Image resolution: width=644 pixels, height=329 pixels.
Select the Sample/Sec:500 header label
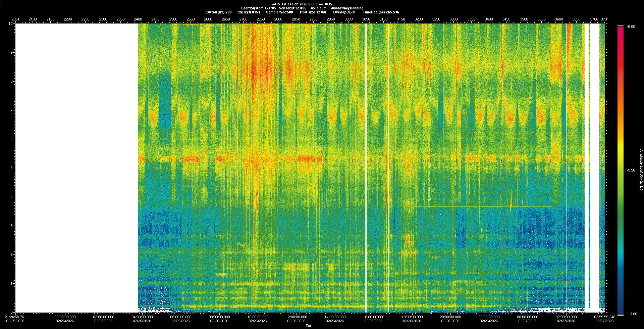[279, 12]
